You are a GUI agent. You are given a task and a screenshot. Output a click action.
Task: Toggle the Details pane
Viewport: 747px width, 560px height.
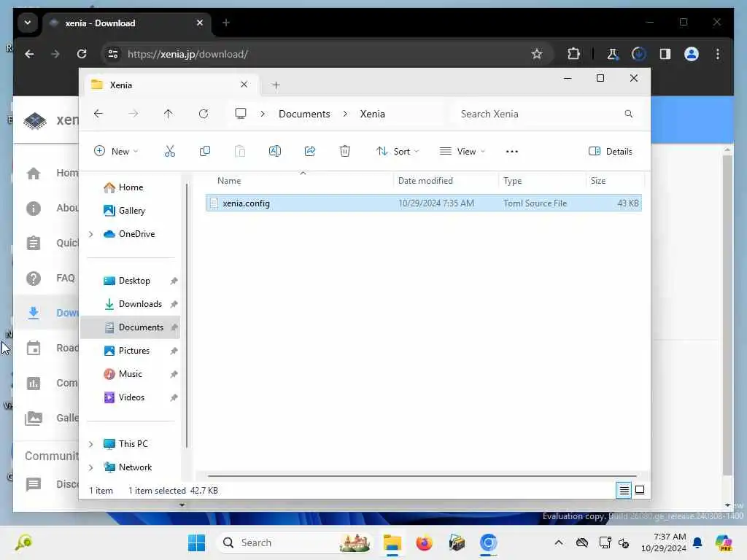pos(611,152)
